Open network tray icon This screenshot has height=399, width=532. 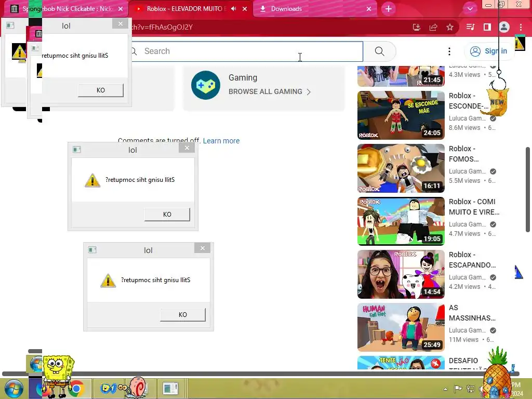[471, 389]
